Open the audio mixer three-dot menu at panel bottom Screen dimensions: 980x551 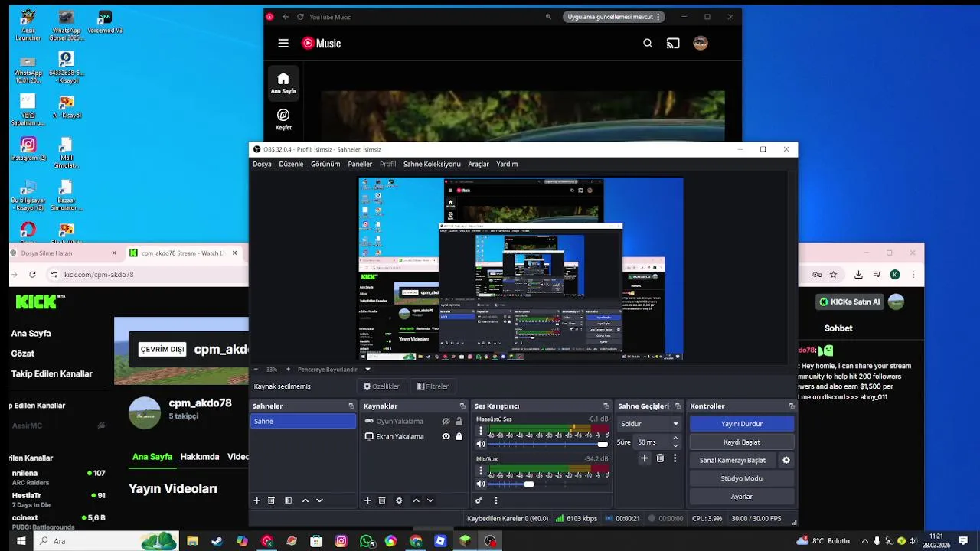496,500
